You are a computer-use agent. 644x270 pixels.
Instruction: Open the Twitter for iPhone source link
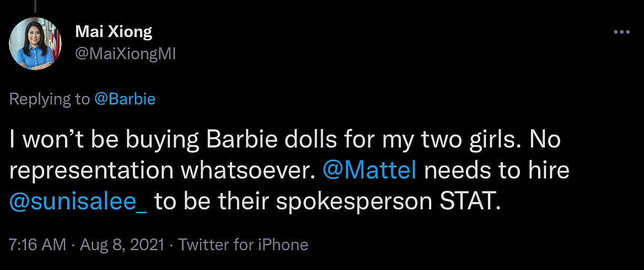(243, 245)
